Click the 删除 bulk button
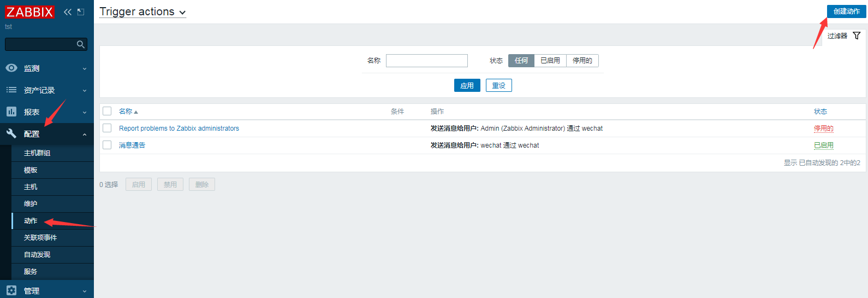 pyautogui.click(x=202, y=184)
